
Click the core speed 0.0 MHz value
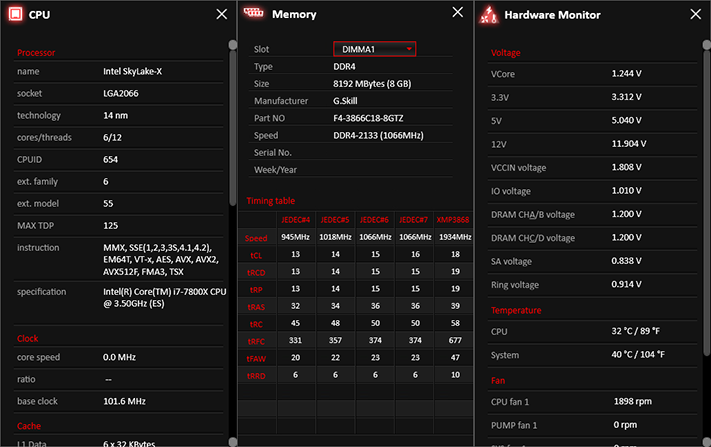click(119, 357)
